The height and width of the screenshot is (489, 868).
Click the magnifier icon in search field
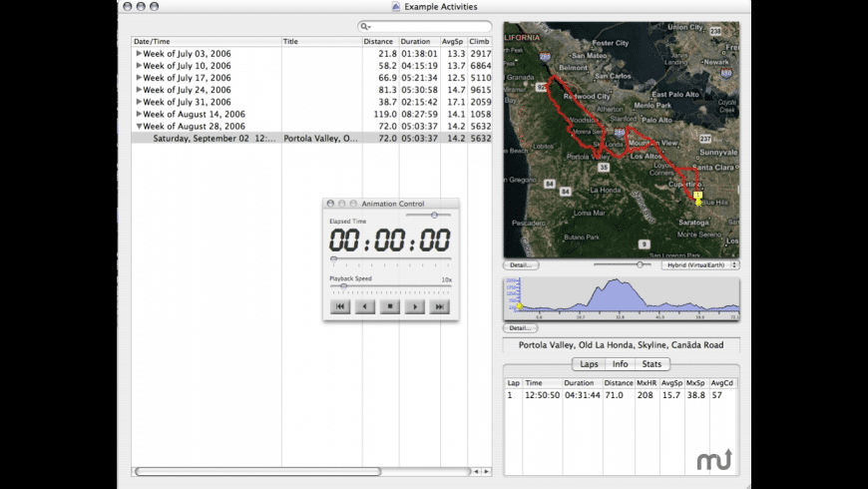(x=366, y=27)
